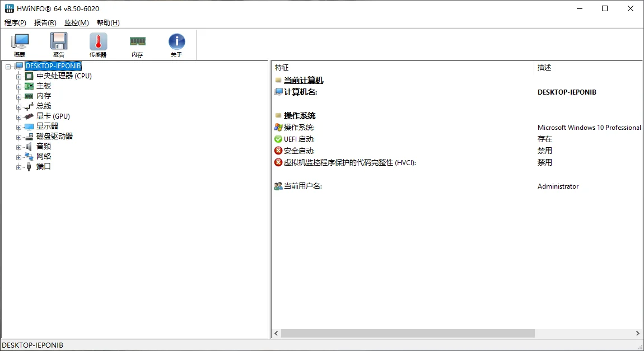Viewport: 644px width, 351px height.
Task: Expand the 中央处理器 (CPU) node
Action: coord(18,76)
